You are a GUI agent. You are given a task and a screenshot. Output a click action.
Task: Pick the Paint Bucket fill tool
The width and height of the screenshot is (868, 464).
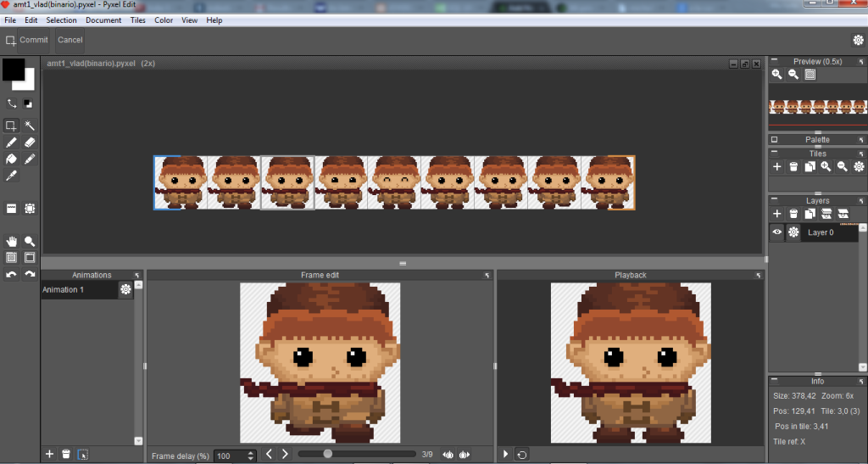(x=12, y=159)
